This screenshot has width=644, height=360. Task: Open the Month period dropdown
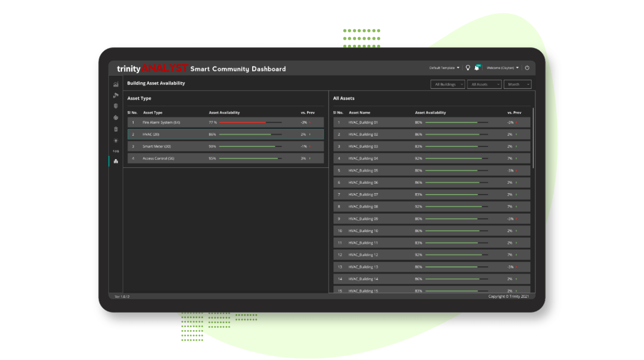point(517,85)
